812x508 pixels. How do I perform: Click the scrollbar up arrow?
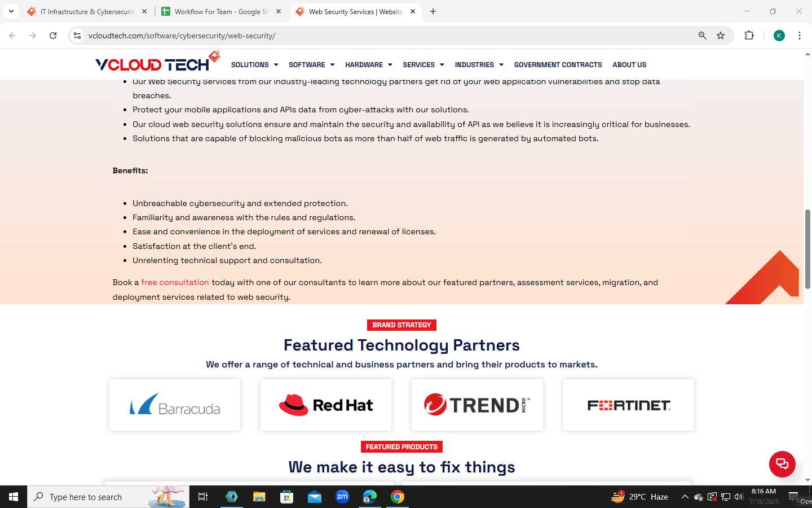807,54
